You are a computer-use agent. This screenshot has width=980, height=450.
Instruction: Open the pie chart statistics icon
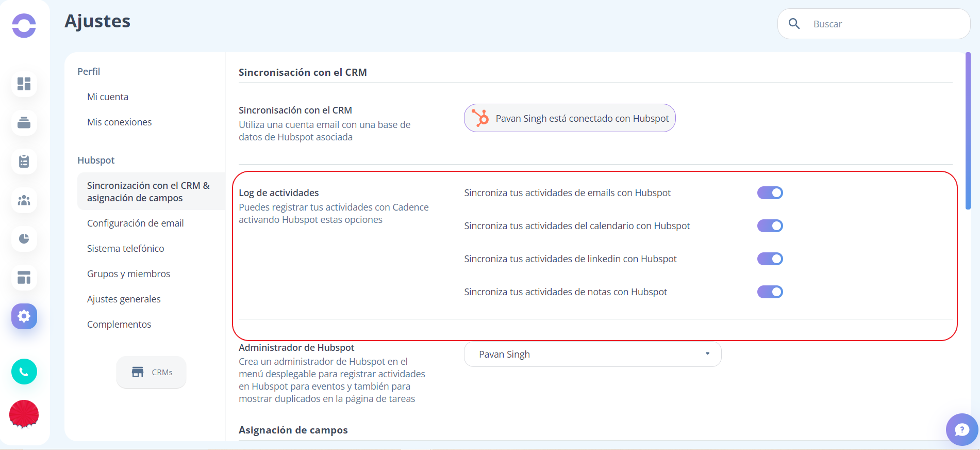tap(24, 238)
